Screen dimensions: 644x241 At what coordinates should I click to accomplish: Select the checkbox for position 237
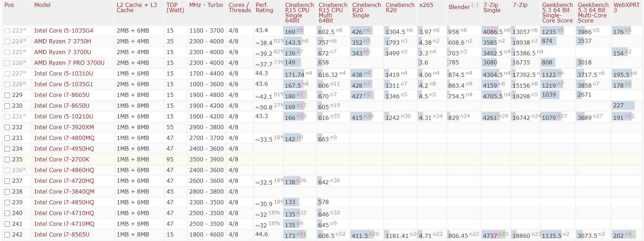[x=7, y=181]
